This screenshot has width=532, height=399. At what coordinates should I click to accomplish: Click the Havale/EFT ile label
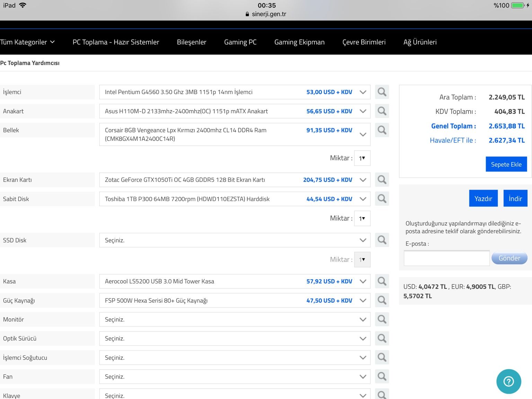point(453,140)
